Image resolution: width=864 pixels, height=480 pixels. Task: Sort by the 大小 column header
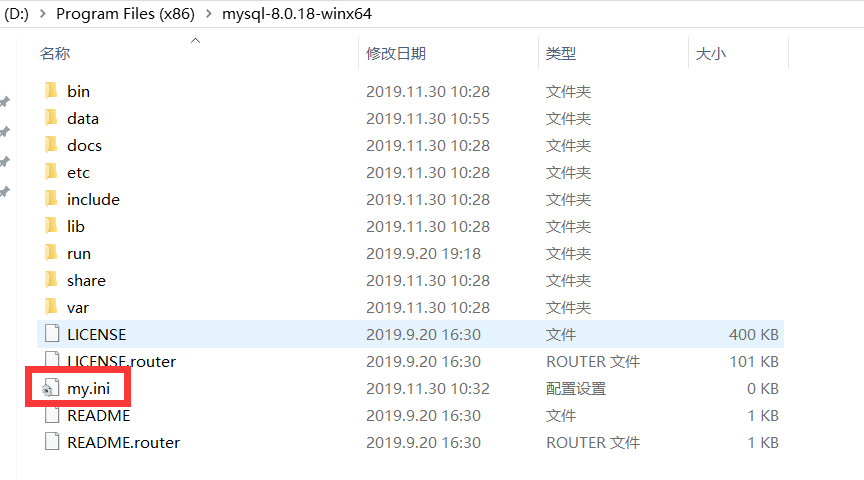click(x=711, y=53)
